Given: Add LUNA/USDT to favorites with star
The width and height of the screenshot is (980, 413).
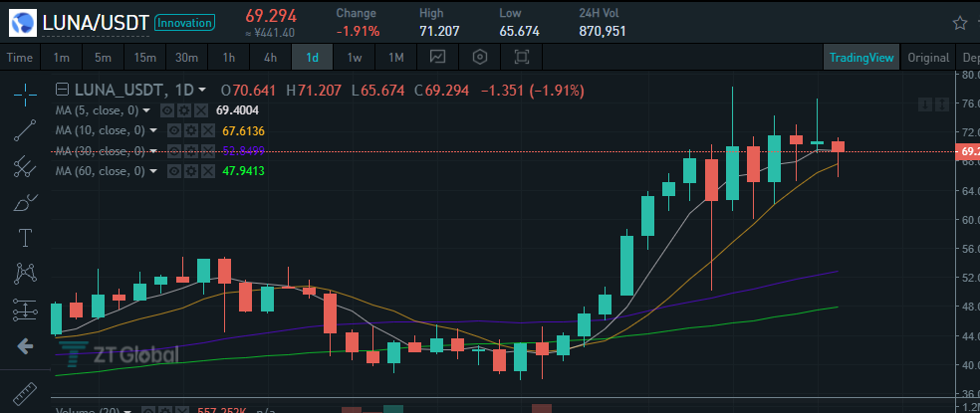Looking at the screenshot, I should pos(960,23).
